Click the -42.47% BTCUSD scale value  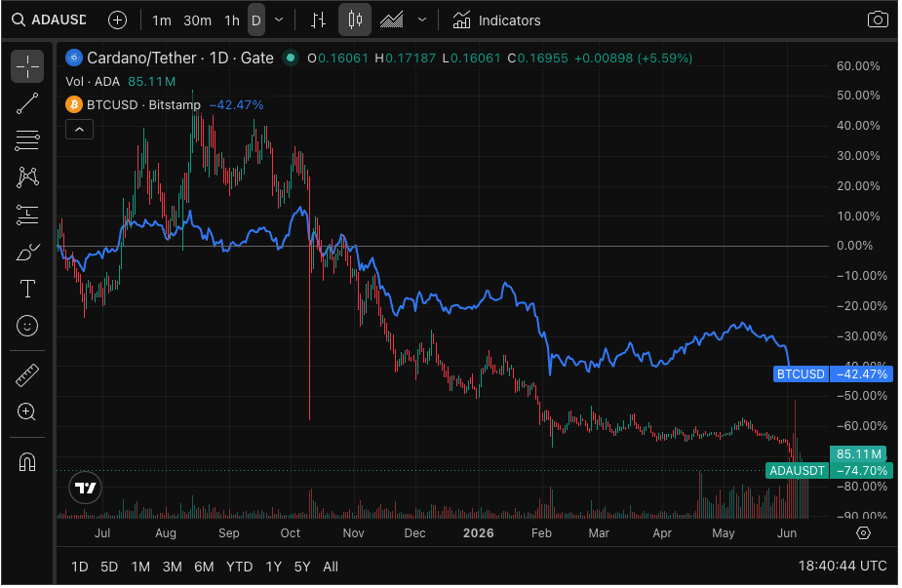tap(862, 374)
